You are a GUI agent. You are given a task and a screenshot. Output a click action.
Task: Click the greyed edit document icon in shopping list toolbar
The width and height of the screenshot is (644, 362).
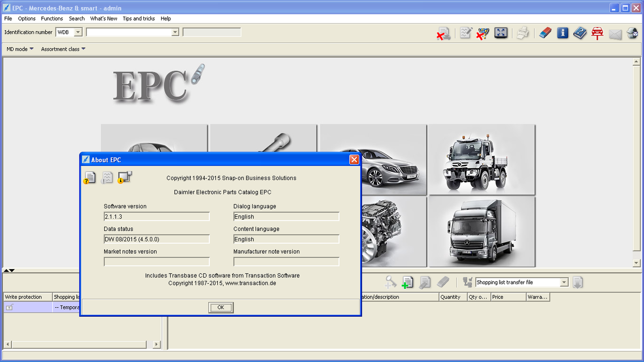click(425, 283)
